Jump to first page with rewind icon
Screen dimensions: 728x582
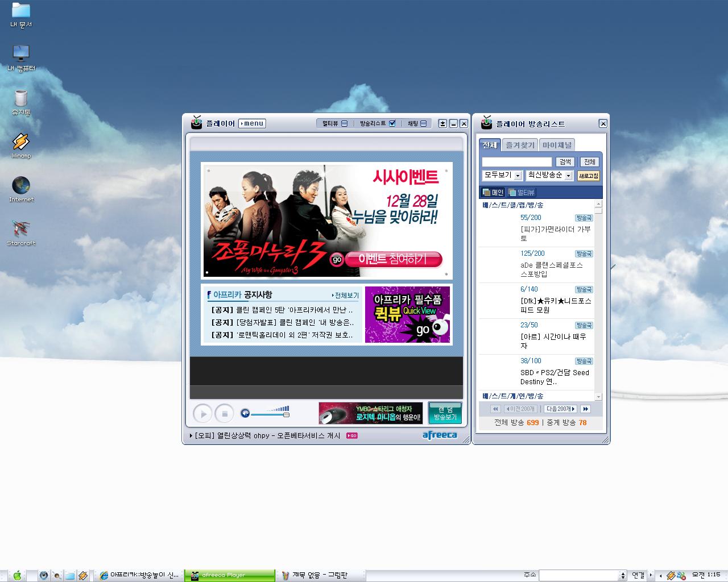[x=495, y=409]
